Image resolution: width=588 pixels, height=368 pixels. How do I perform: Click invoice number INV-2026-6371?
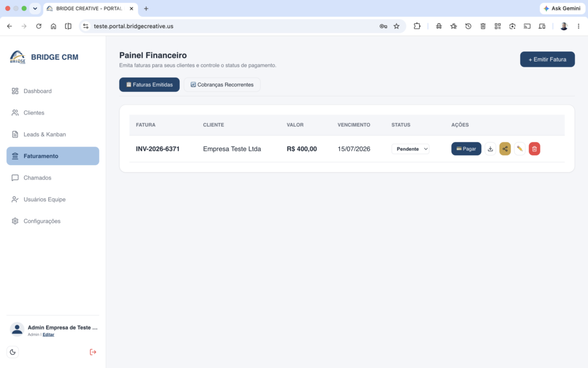[157, 149]
